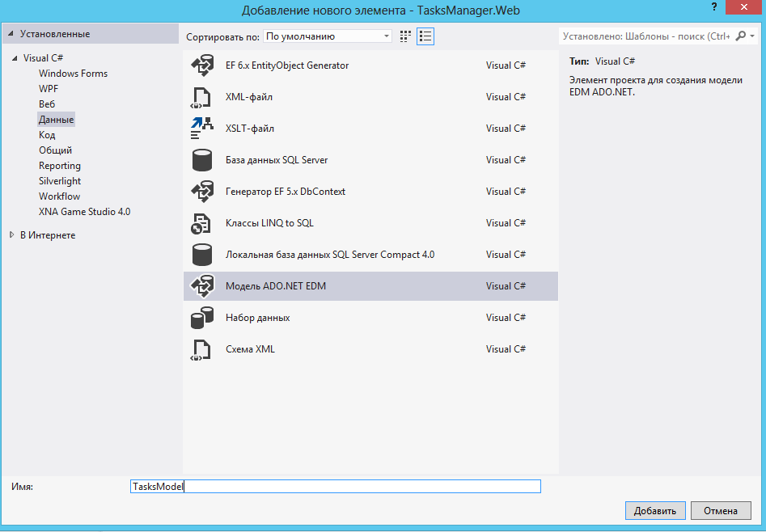766x532 pixels.
Task: Click the XML-файл template icon
Action: click(201, 97)
